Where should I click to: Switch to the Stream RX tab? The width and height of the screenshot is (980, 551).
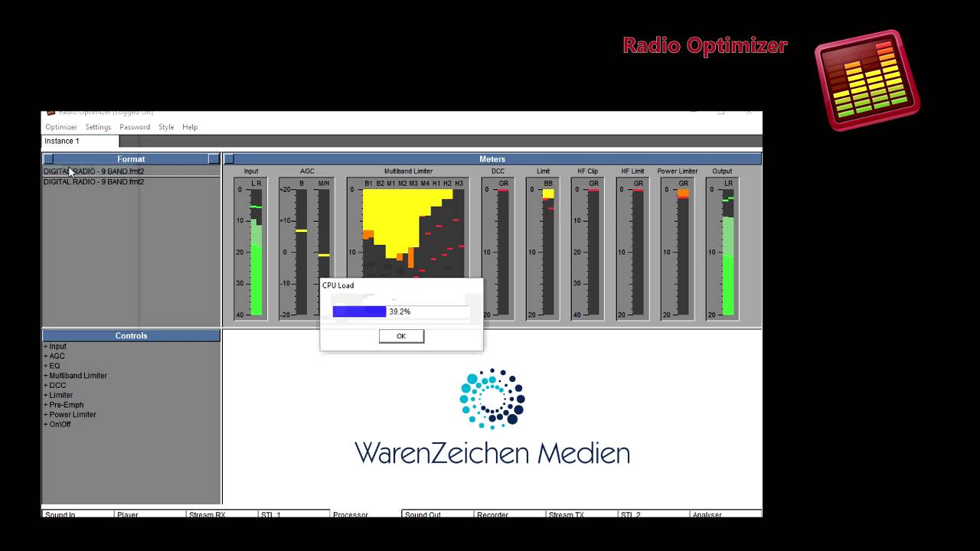coord(221,514)
